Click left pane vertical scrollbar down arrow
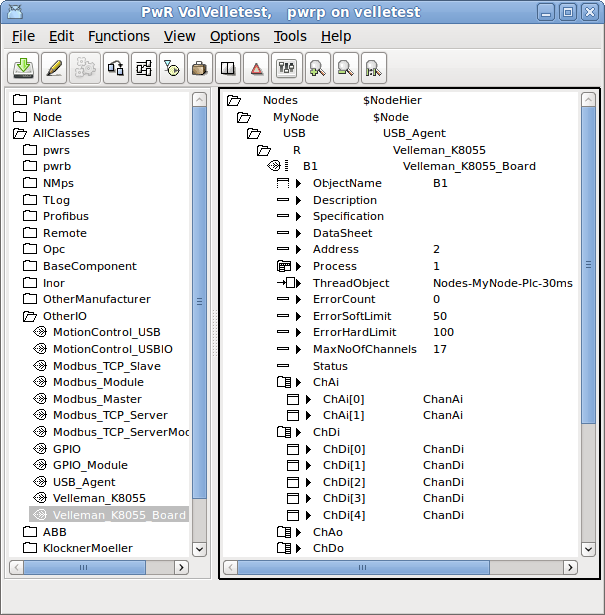 [199, 549]
